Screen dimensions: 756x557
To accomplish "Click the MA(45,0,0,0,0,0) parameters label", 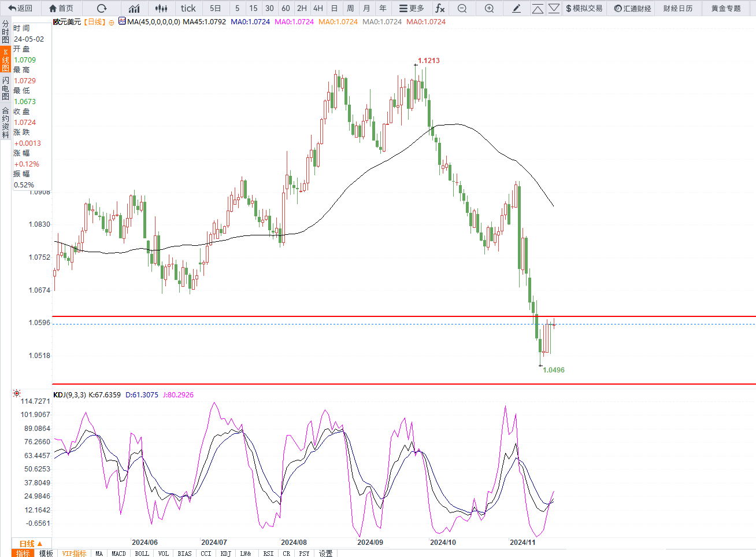I will tap(153, 22).
